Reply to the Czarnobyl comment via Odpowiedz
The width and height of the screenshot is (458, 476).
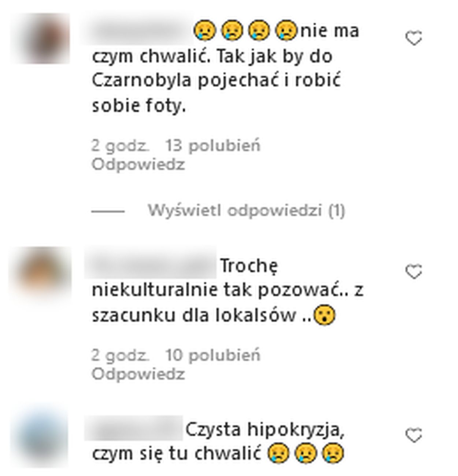point(138,164)
